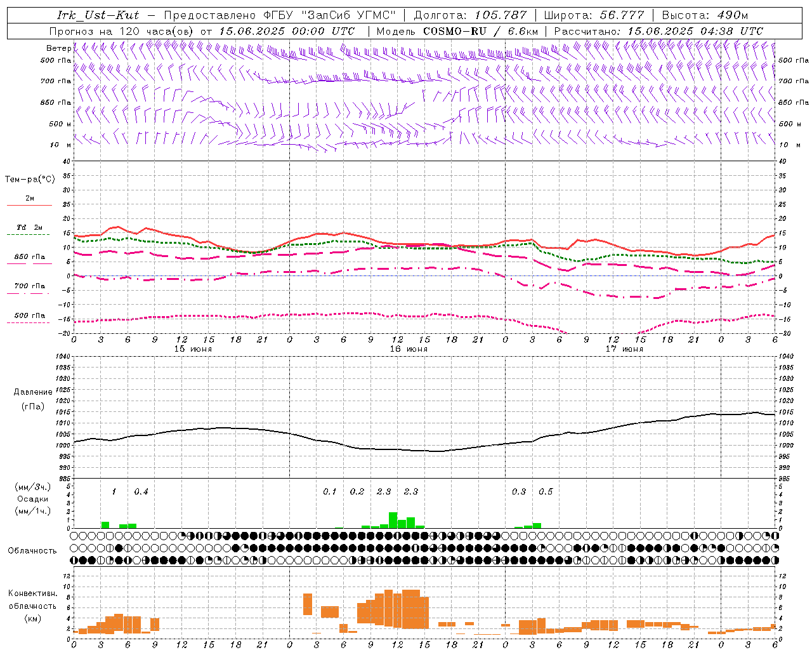This screenshot has width=812, height=650.
Task: Click the 0.4 three-hour precipitation value
Action: click(x=141, y=492)
